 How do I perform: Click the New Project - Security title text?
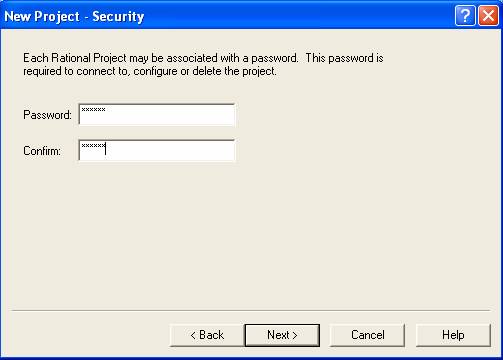pos(74,16)
